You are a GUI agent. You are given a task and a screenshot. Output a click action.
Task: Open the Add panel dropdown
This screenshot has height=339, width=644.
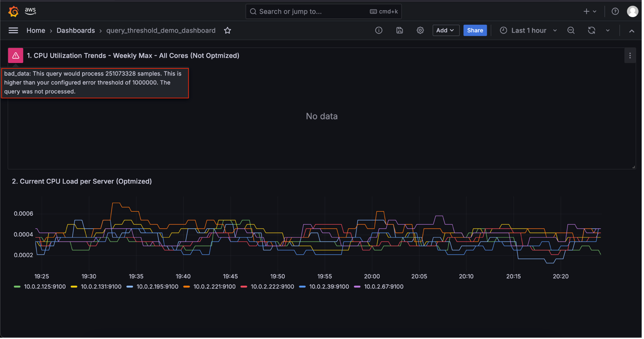coord(446,30)
